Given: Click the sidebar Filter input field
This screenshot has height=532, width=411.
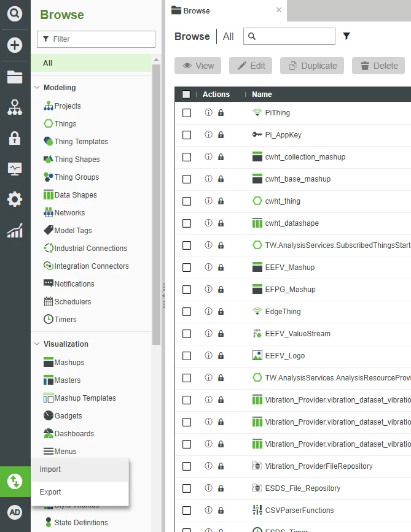Looking at the screenshot, I should (96, 39).
